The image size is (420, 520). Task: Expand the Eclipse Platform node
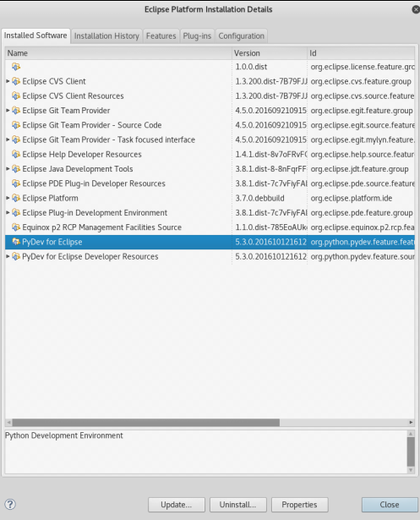click(x=8, y=198)
